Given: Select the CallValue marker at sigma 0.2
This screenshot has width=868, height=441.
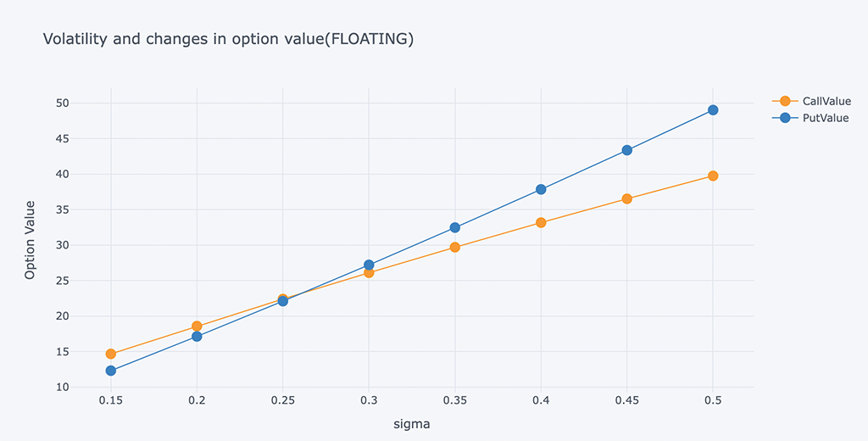Looking at the screenshot, I should [x=197, y=326].
